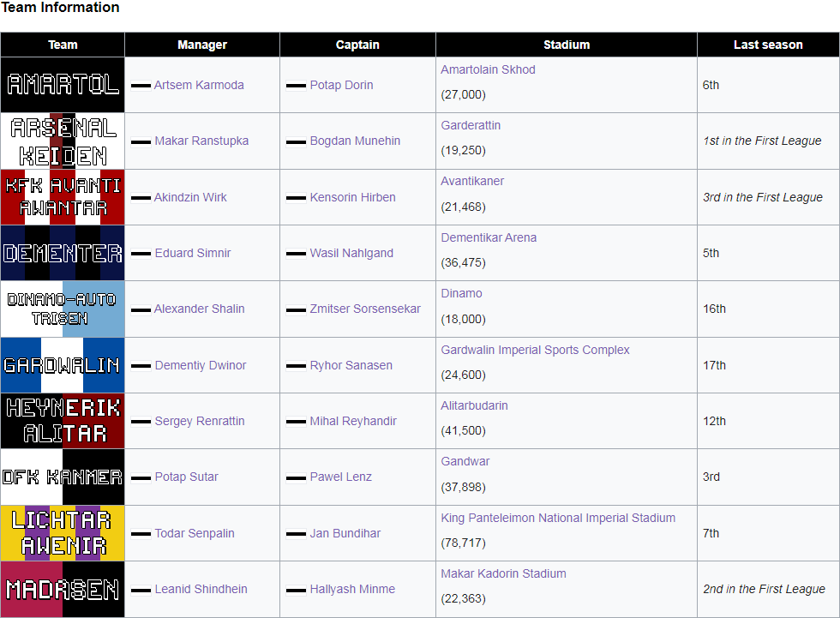The width and height of the screenshot is (840, 618).
Task: Open manager Artsem Karmoda link
Action: [199, 85]
